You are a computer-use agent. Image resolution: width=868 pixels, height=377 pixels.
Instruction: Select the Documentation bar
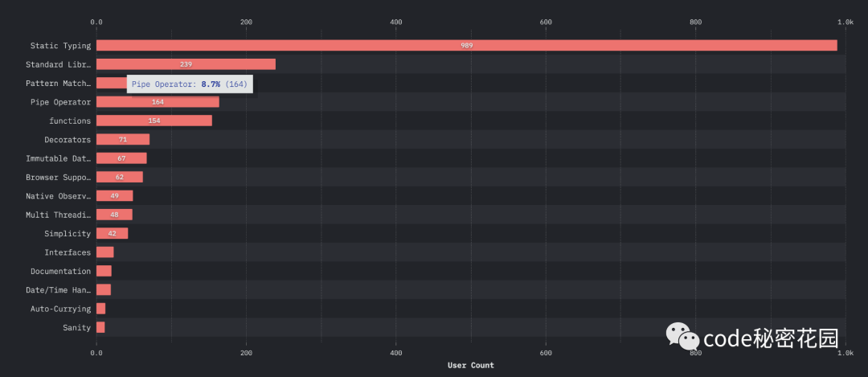coord(104,271)
